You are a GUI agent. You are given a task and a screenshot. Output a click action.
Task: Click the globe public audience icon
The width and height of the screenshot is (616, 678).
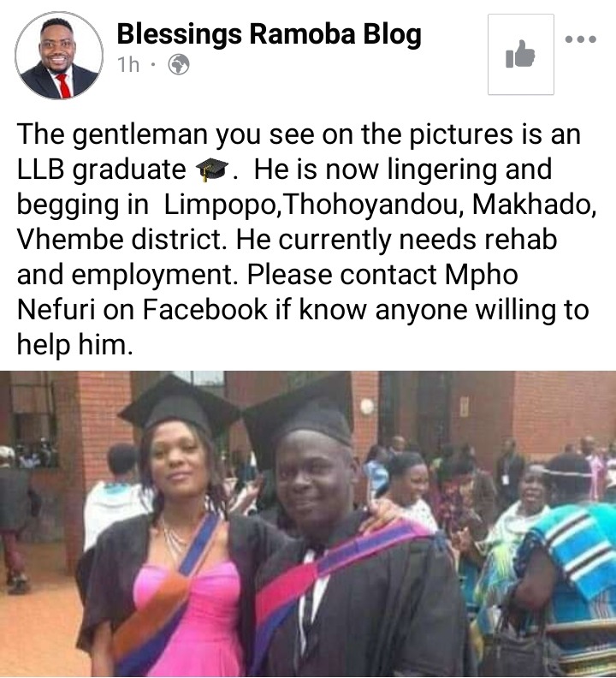coord(179,65)
